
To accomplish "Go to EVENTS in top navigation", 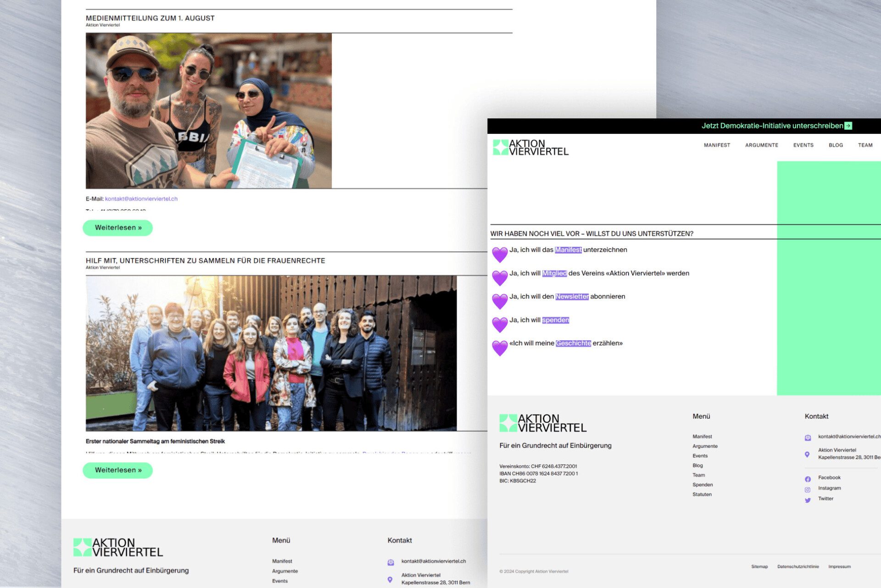I will [x=803, y=145].
